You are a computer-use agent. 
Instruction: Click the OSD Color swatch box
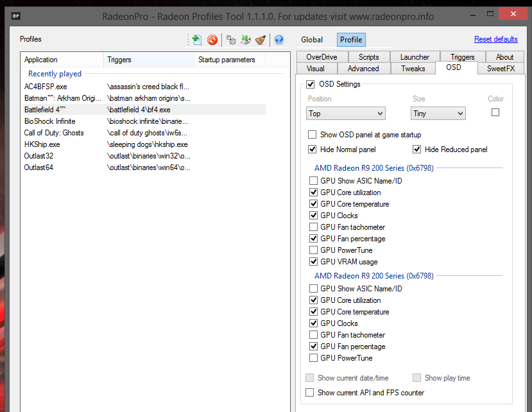point(495,112)
